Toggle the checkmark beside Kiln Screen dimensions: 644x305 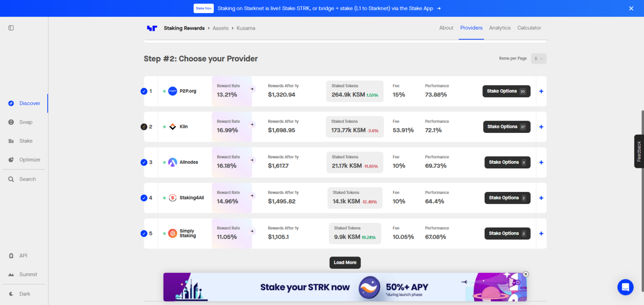(x=144, y=127)
